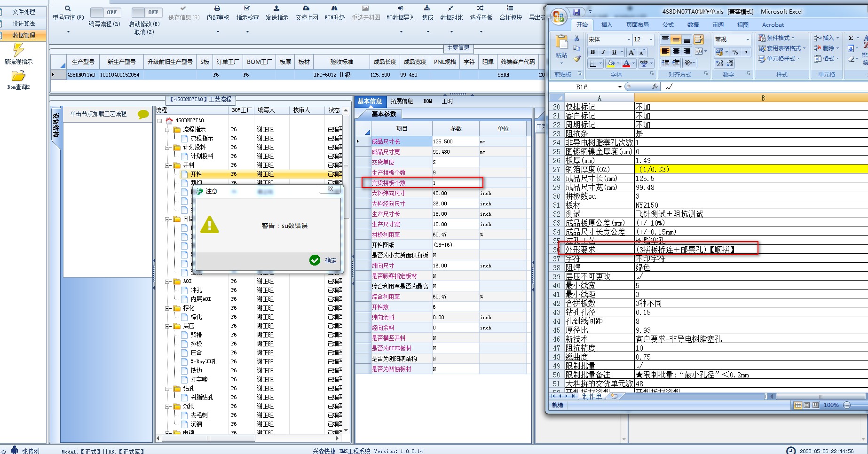Toggle Italic formatting in Excel
The height and width of the screenshot is (454, 868).
point(603,52)
